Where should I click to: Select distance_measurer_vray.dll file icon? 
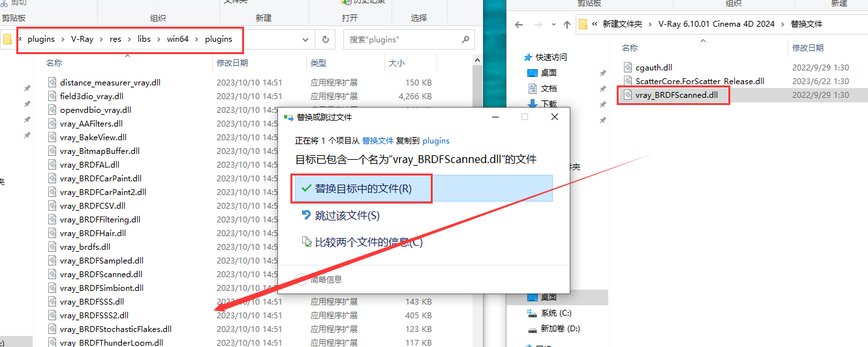53,82
